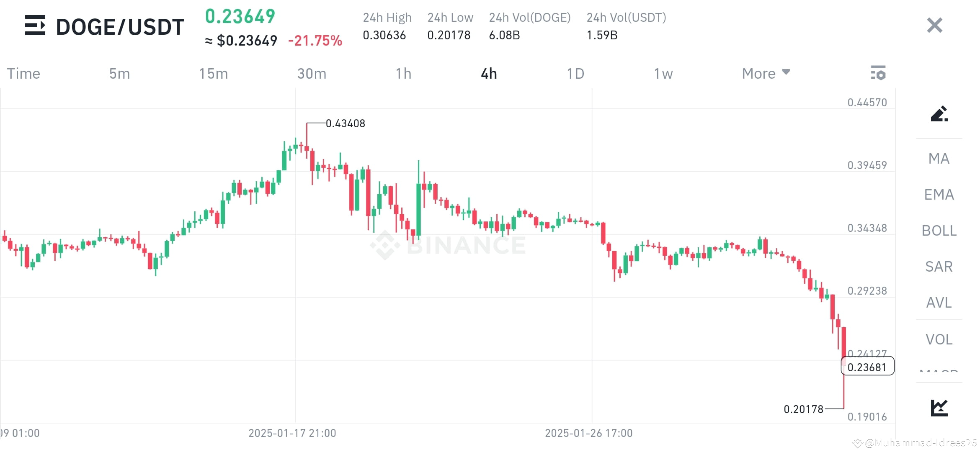Switch to the 1h interval
980x452 pixels.
pos(404,73)
